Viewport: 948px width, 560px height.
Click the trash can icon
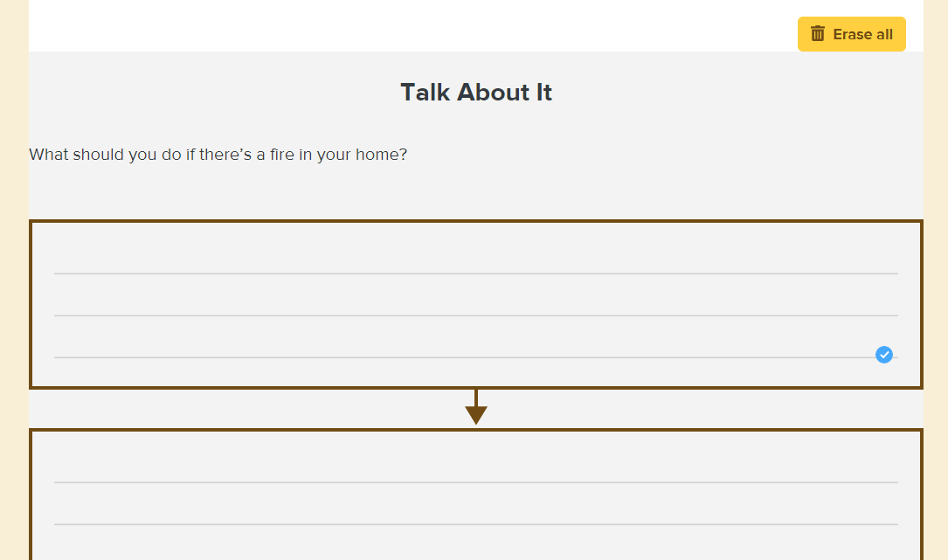coord(818,34)
